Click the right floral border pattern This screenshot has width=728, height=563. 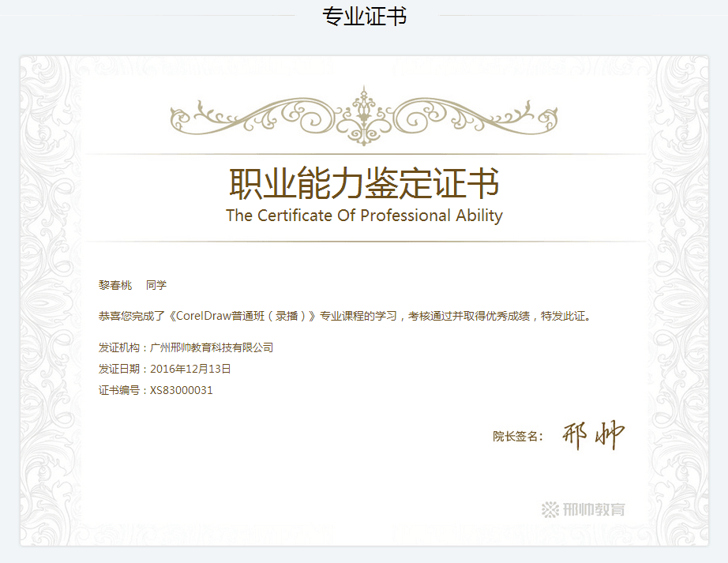pyautogui.click(x=677, y=301)
